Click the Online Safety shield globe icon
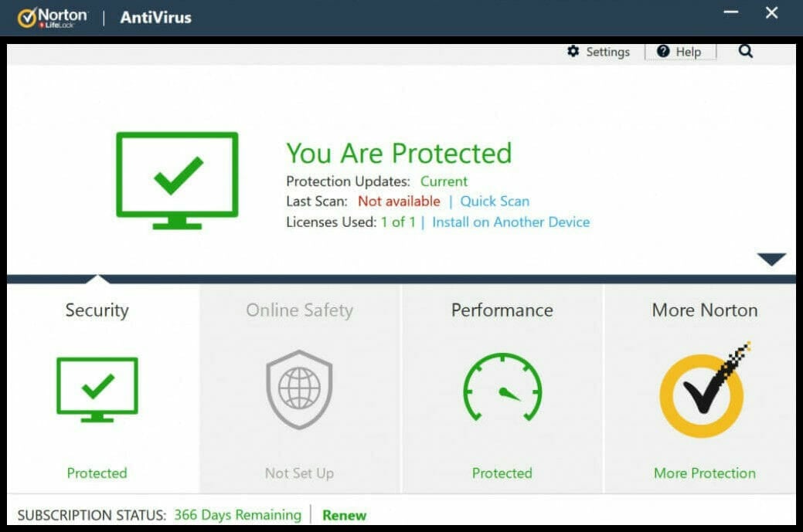The width and height of the screenshot is (803, 532). [299, 390]
